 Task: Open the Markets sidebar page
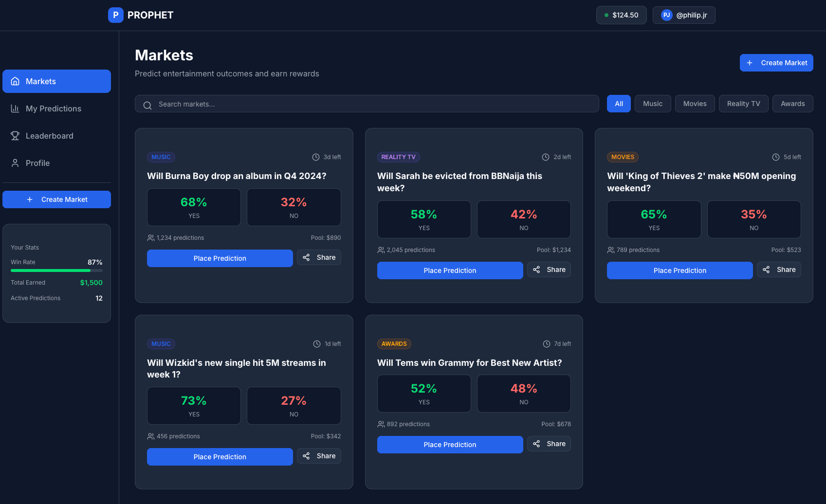[x=56, y=82]
